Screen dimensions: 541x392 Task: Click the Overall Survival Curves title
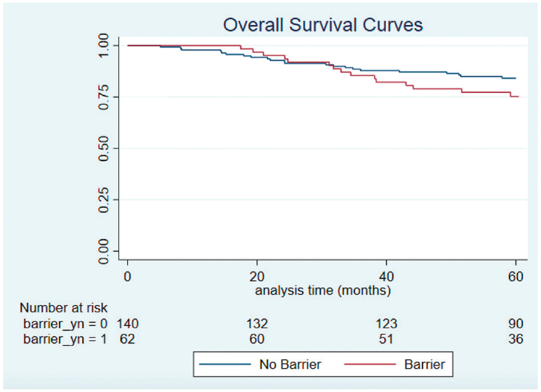[323, 25]
